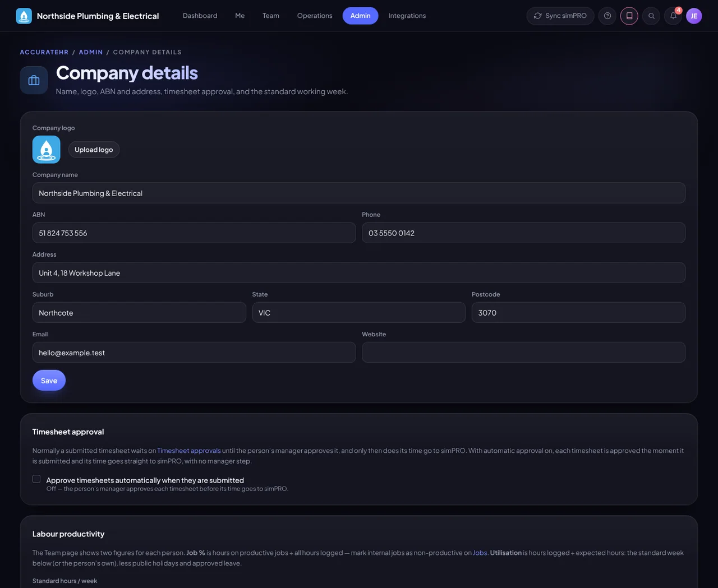Open the search magnifier icon

coord(651,16)
